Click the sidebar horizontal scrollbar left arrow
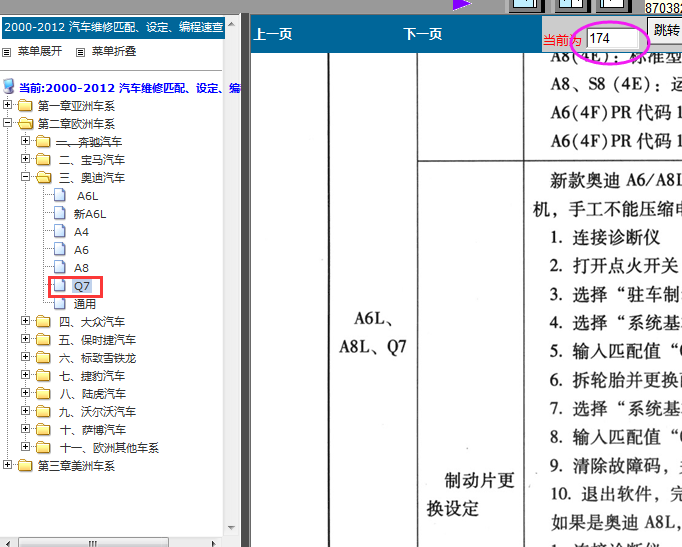This screenshot has width=682, height=547. click(8, 543)
